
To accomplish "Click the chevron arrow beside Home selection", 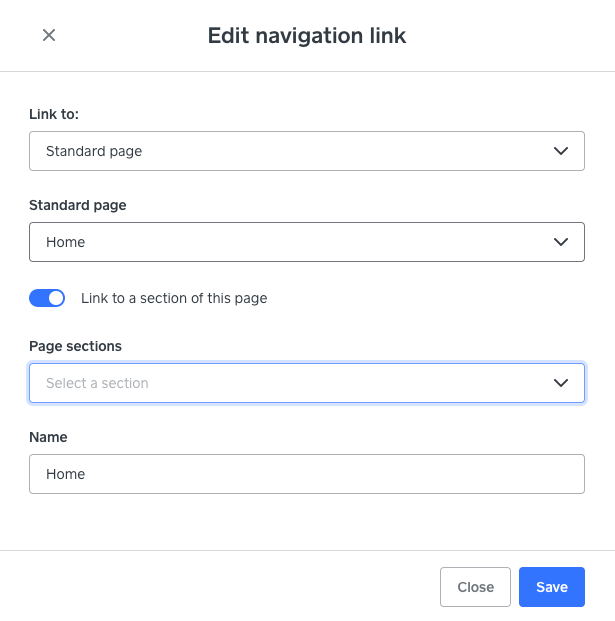I will pos(561,242).
